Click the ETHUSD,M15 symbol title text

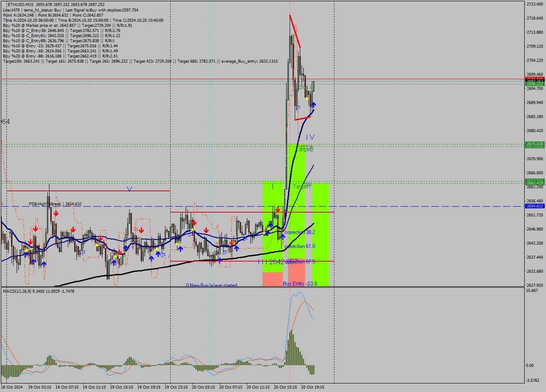[x=21, y=4]
